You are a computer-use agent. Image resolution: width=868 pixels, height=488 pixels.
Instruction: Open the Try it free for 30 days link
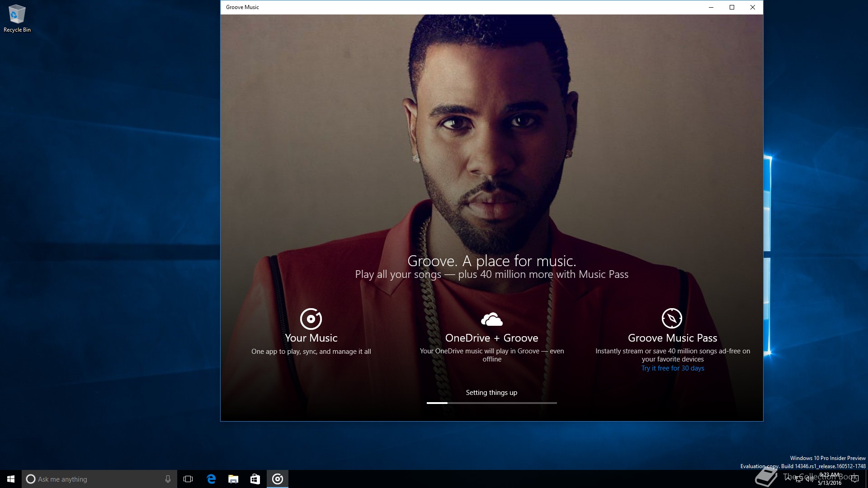(673, 368)
